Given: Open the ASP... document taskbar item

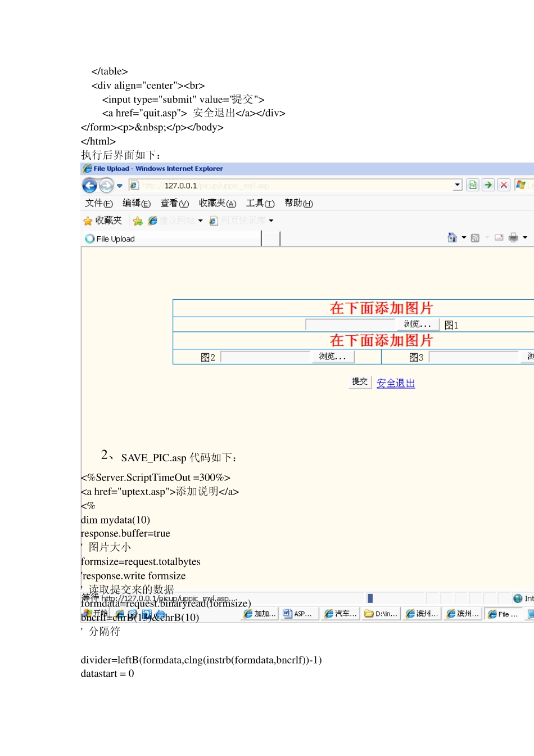Looking at the screenshot, I should pos(300,614).
